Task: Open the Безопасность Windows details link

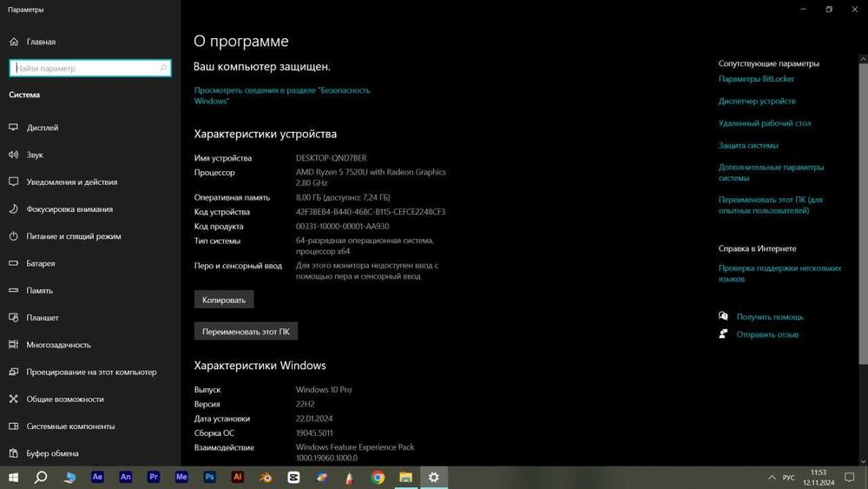Action: 282,96
